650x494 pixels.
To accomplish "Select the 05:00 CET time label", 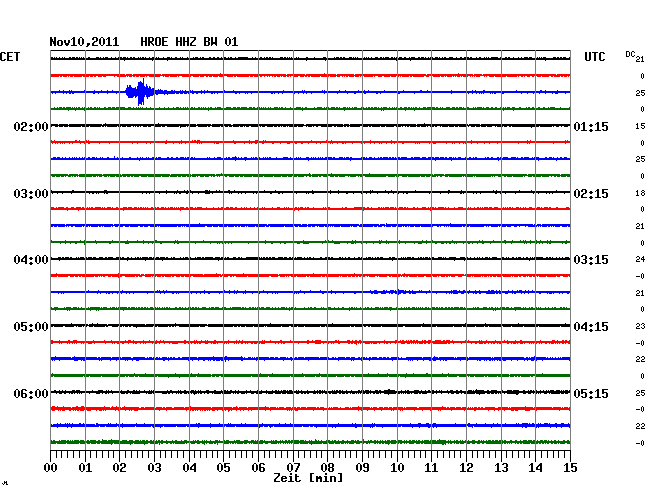I will (x=31, y=327).
